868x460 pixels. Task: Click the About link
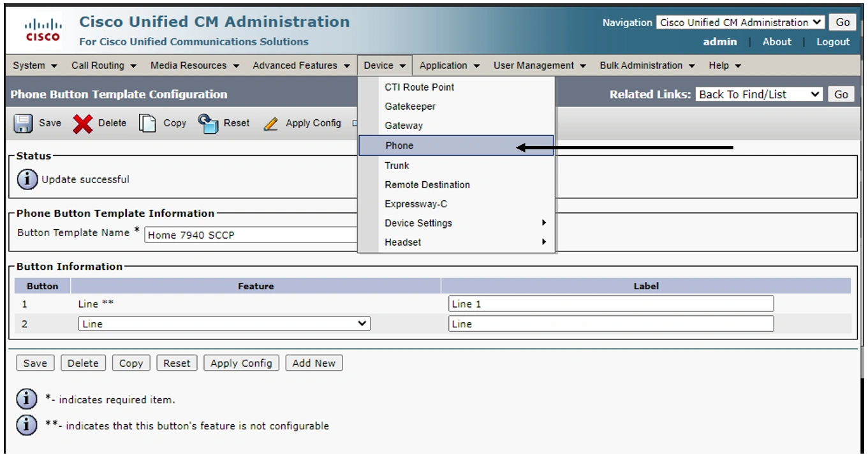(777, 42)
